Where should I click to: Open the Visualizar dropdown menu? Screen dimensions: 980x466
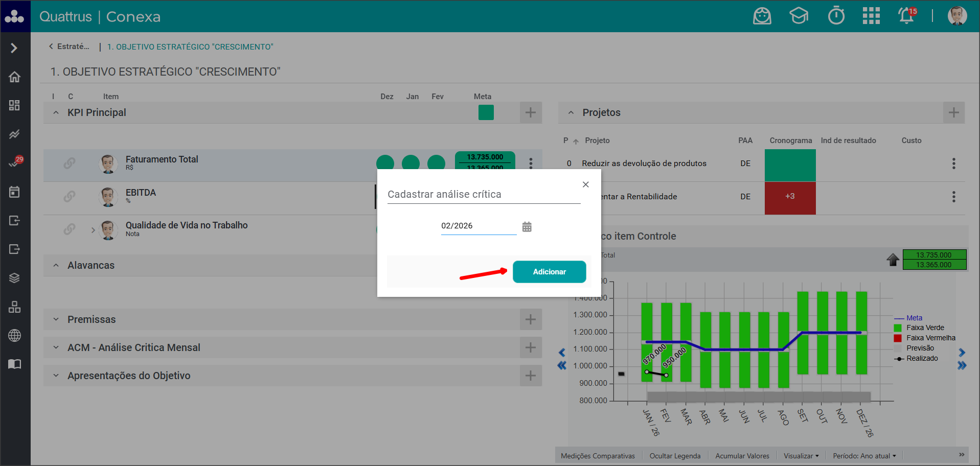click(x=801, y=456)
